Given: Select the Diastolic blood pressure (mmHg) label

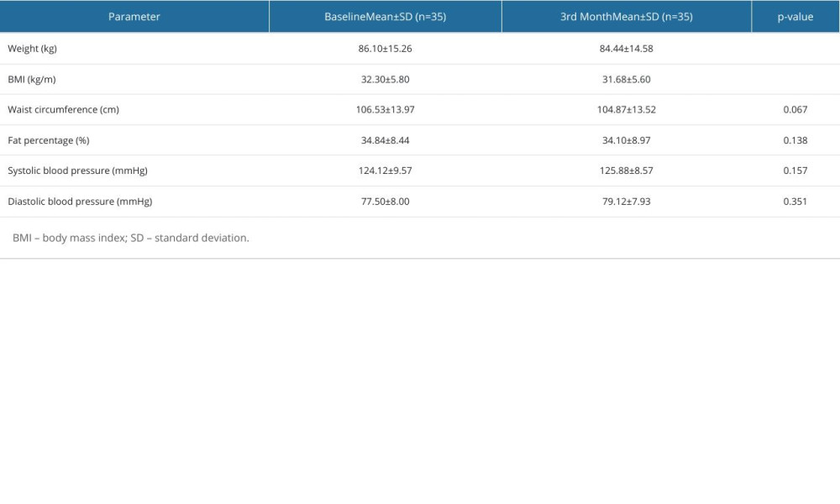Looking at the screenshot, I should click(x=80, y=202).
